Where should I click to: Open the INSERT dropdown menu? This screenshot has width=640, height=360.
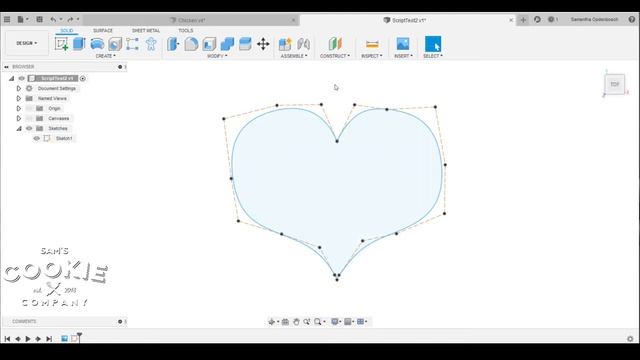pyautogui.click(x=403, y=56)
